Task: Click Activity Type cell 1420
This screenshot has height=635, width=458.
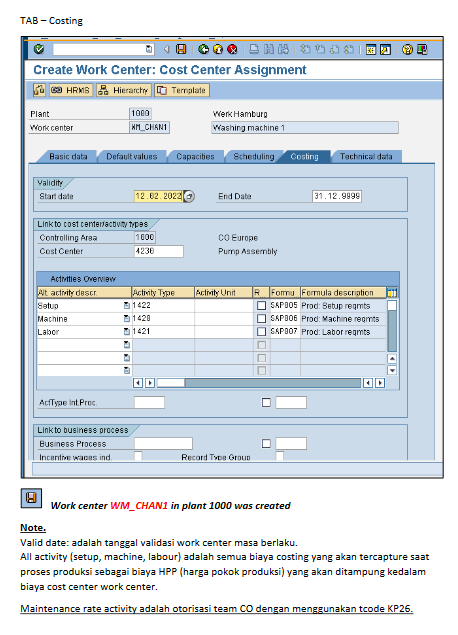Action: click(163, 319)
